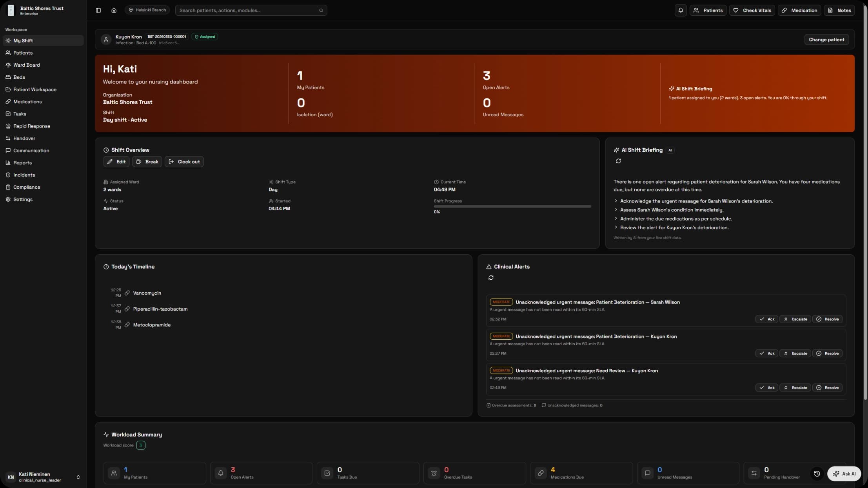The width and height of the screenshot is (868, 488).
Task: Click the search magnifier icon
Action: click(321, 10)
